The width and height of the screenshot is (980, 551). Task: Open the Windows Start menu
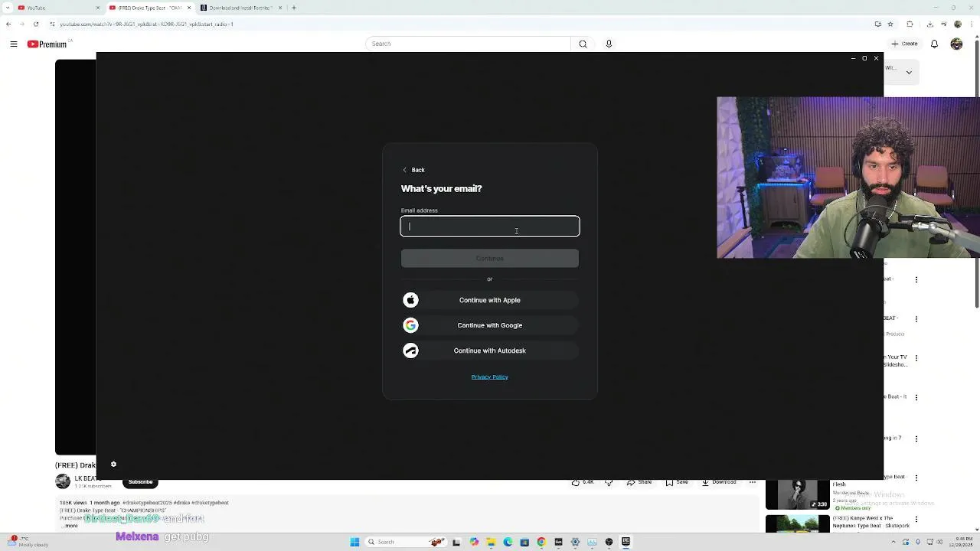click(x=354, y=542)
